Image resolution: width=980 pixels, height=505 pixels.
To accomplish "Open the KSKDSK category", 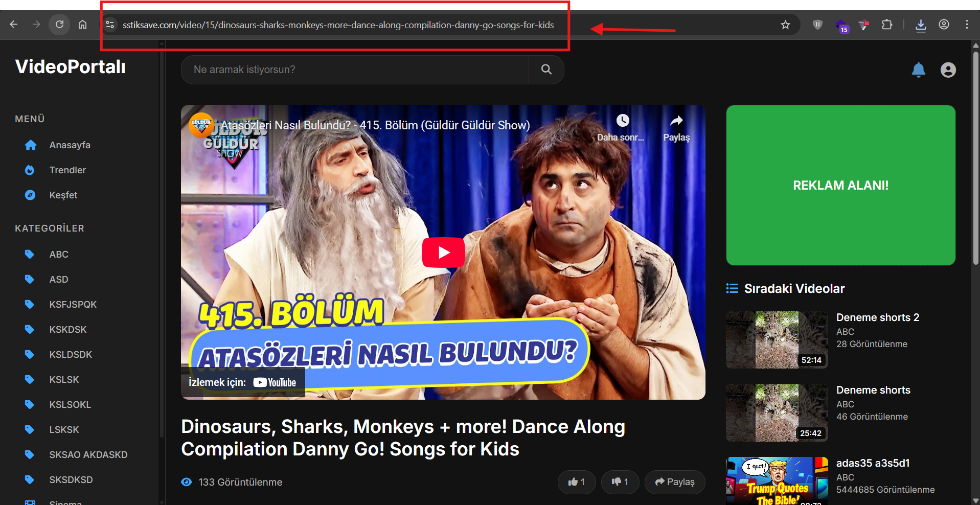I will pyautogui.click(x=68, y=330).
